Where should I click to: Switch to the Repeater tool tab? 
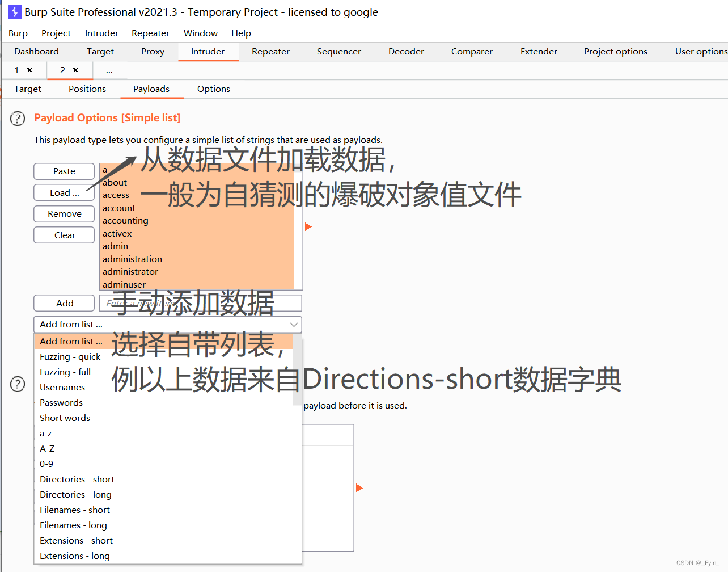pyautogui.click(x=270, y=52)
